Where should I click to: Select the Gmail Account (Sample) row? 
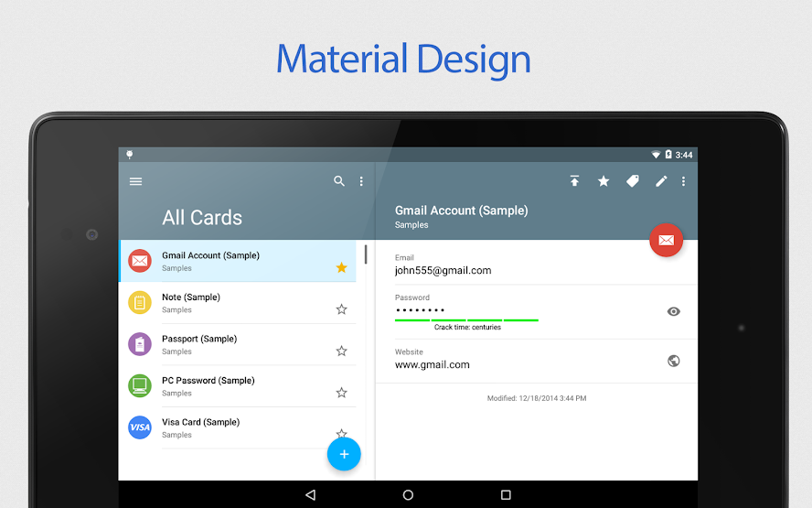click(x=238, y=261)
